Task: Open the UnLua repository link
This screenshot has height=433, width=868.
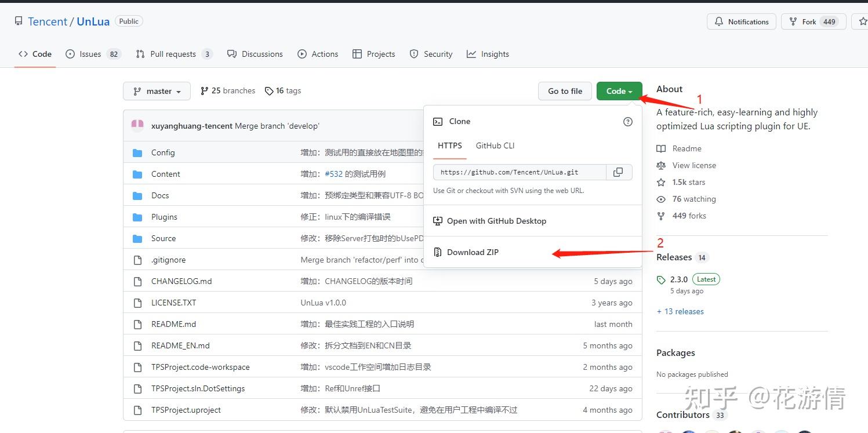Action: click(93, 22)
